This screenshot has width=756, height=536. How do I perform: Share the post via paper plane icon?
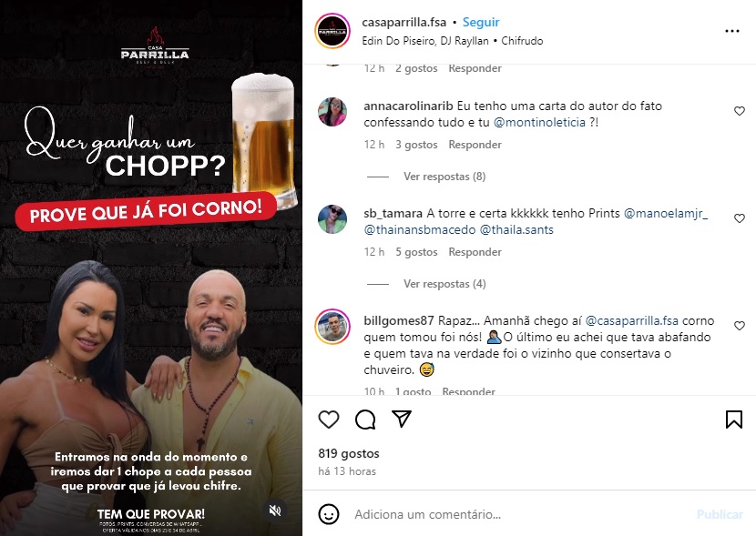(402, 419)
